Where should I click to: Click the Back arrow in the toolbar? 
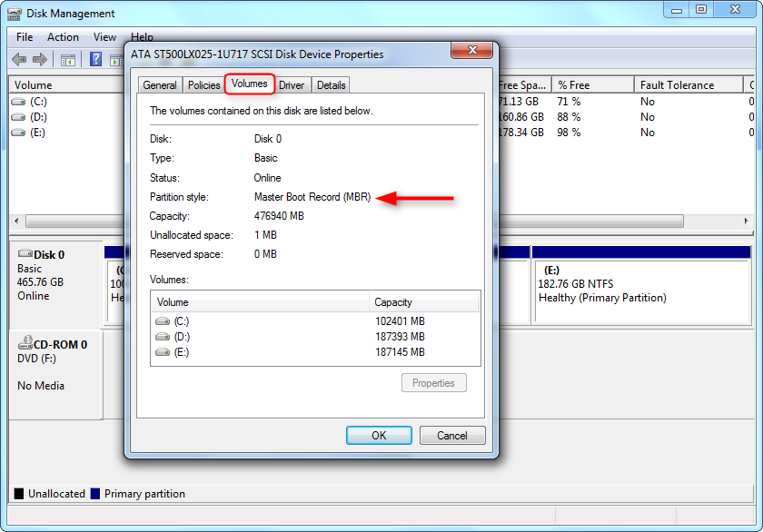(19, 59)
